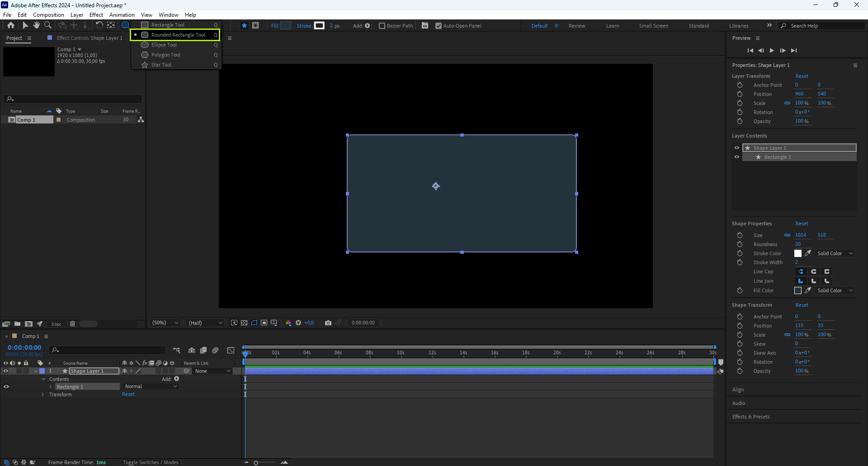
Task: Open the Composition menu
Action: 48,15
